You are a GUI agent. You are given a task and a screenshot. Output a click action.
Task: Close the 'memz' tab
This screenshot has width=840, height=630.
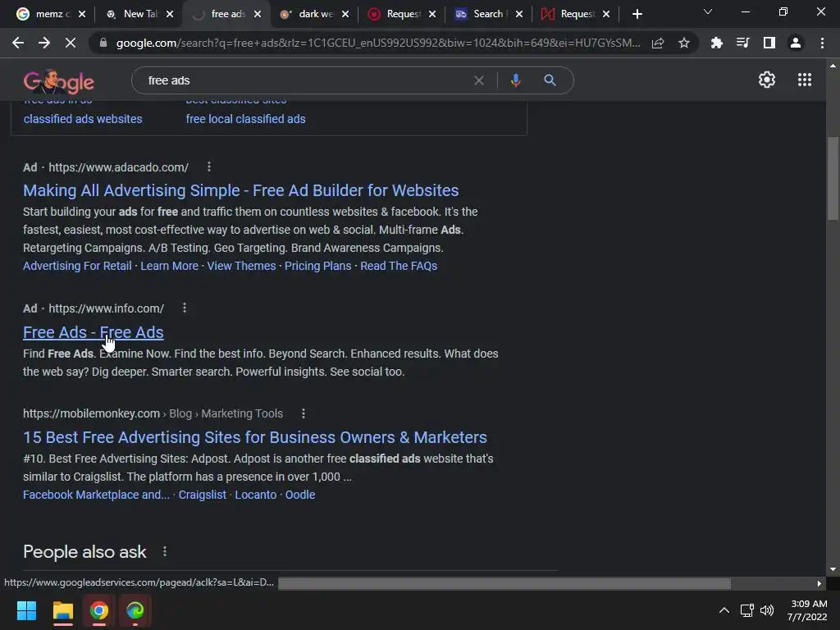click(82, 14)
